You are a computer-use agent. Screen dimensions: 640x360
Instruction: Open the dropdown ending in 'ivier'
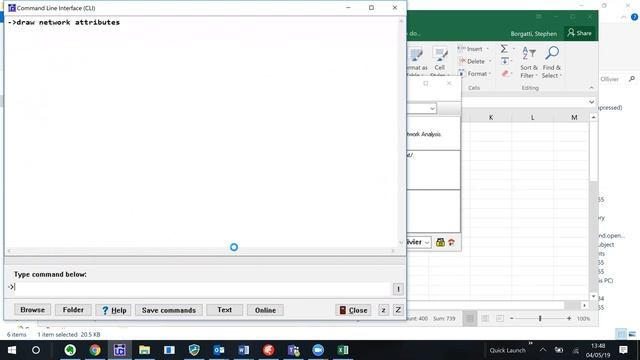click(x=427, y=242)
